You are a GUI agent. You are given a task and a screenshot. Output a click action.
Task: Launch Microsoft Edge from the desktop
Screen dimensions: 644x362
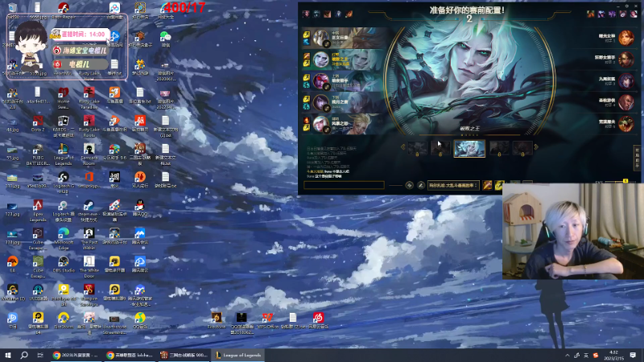point(64,238)
